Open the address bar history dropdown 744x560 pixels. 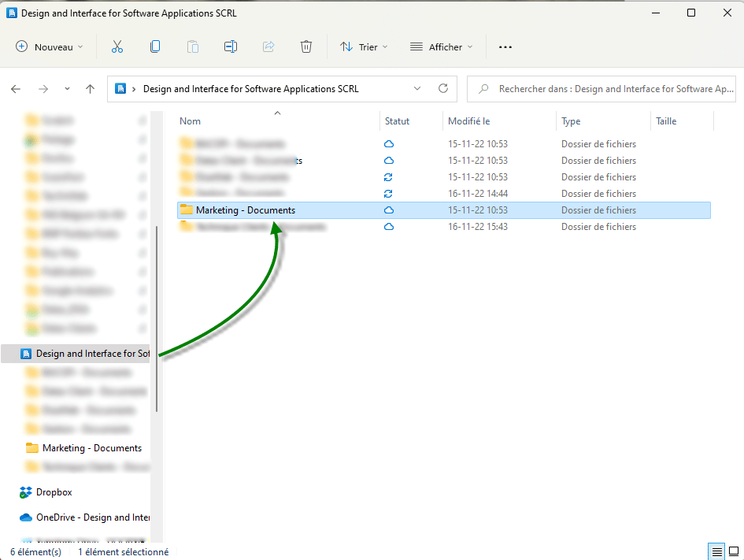coord(417,89)
